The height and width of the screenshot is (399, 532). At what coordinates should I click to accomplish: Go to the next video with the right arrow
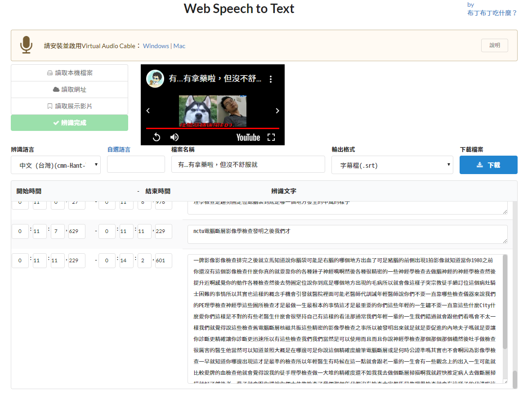[x=277, y=111]
